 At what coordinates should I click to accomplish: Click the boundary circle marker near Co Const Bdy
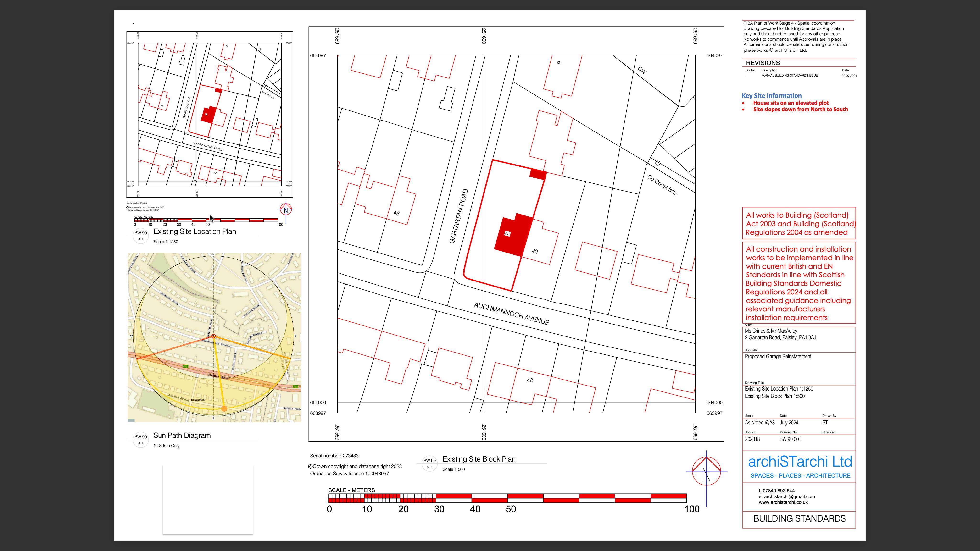(x=658, y=163)
